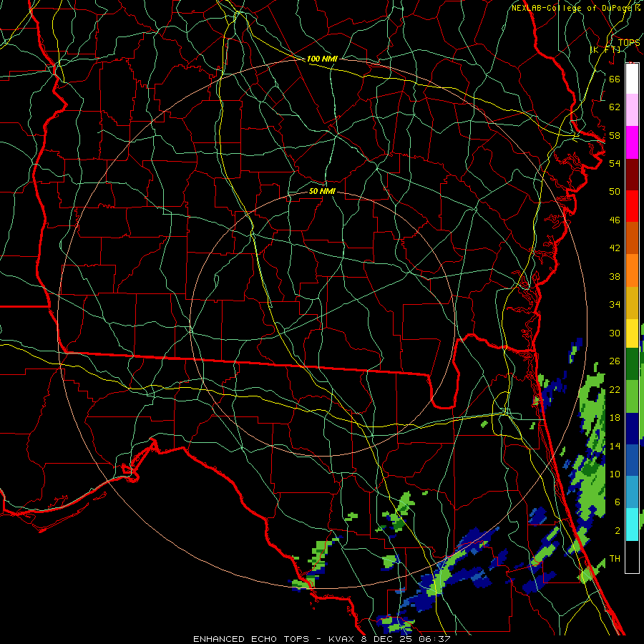This screenshot has width=644, height=644.
Task: Pick the bright orange legend swatch
Action: [632, 270]
